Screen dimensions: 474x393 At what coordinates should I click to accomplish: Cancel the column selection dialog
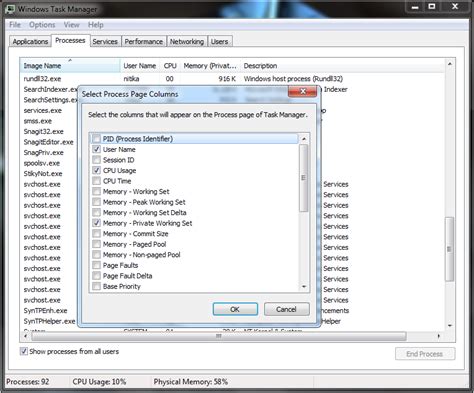pos(286,309)
